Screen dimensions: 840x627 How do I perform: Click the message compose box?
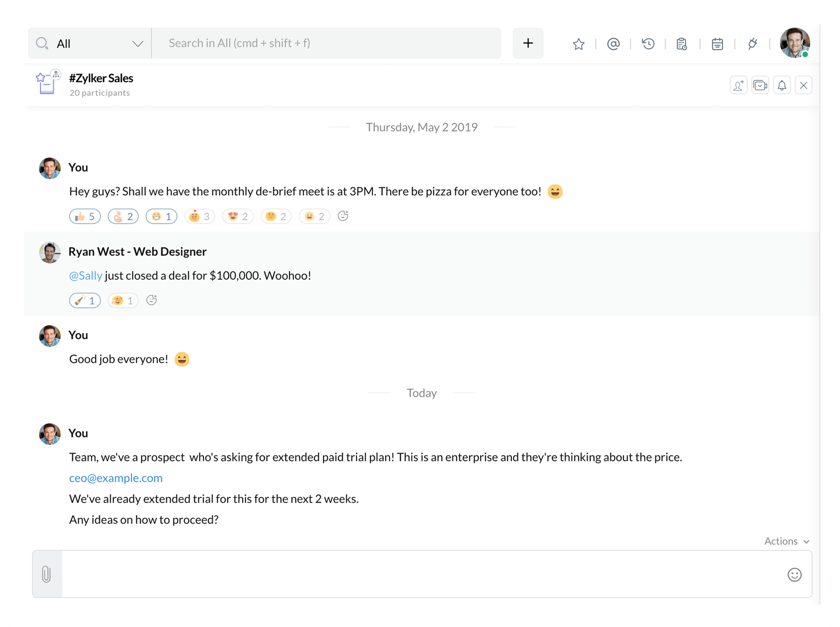pyautogui.click(x=422, y=574)
